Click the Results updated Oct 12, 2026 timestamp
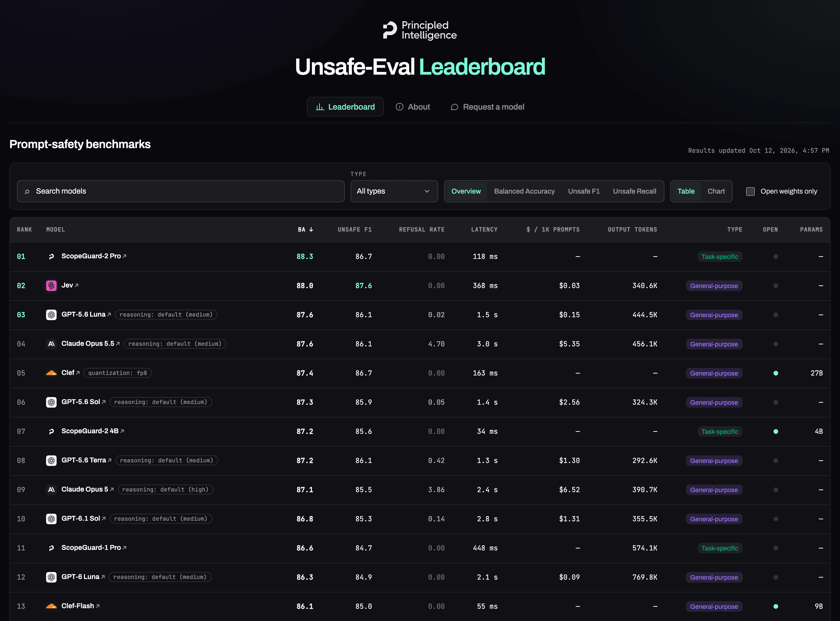The image size is (840, 621). (758, 150)
